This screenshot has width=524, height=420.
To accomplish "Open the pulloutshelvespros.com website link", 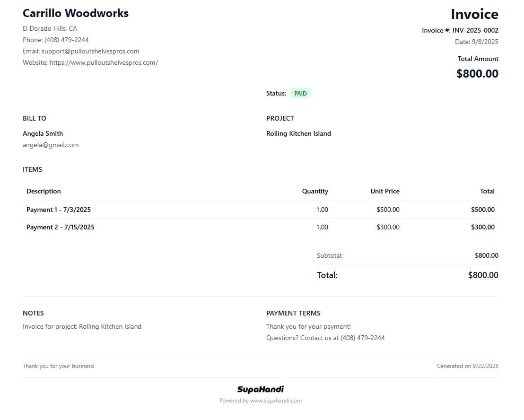I will tap(104, 62).
